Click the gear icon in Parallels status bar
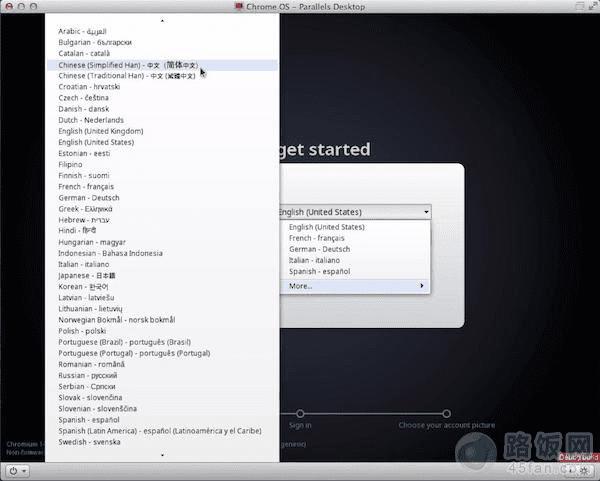This screenshot has height=481, width=600. (584, 471)
